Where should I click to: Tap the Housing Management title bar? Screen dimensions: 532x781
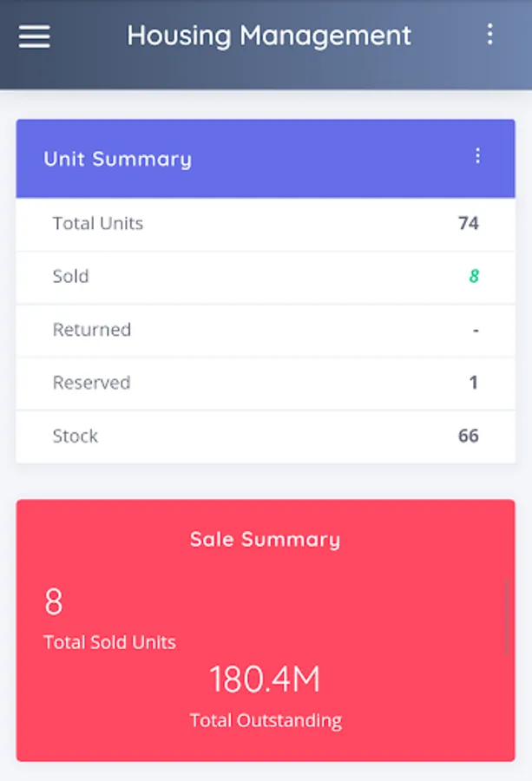[269, 36]
